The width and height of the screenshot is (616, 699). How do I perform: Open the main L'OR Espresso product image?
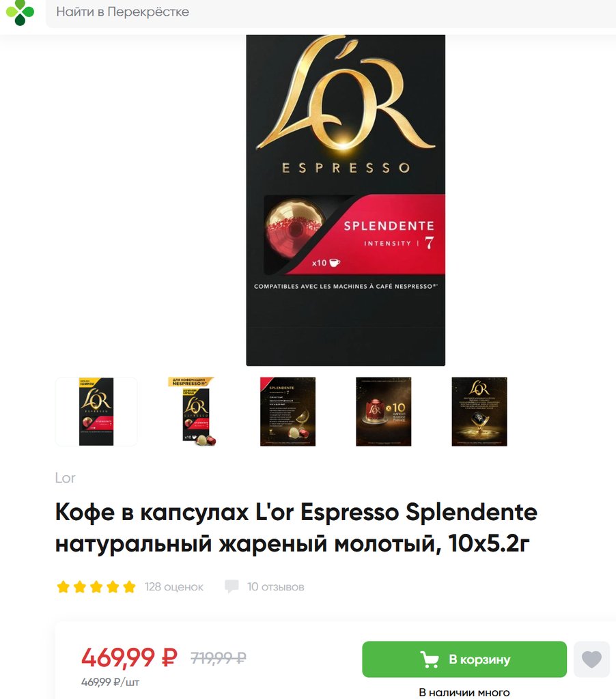point(346,200)
